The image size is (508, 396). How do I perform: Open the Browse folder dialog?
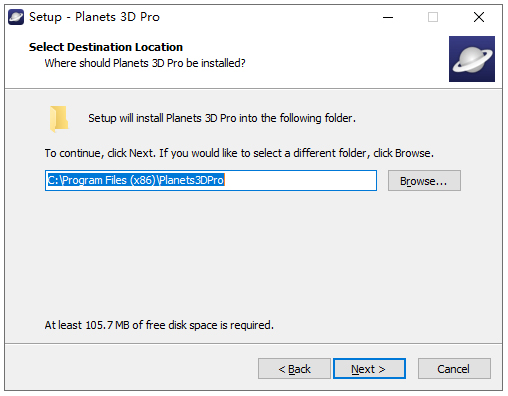(424, 181)
